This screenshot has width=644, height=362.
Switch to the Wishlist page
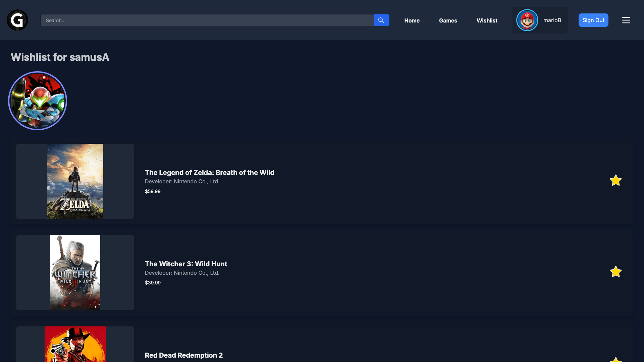click(487, 20)
